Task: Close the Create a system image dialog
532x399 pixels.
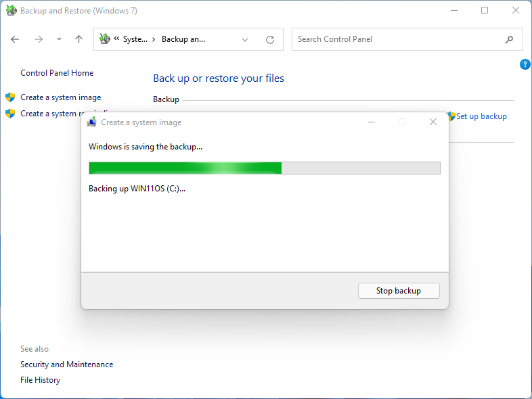Action: pos(433,122)
